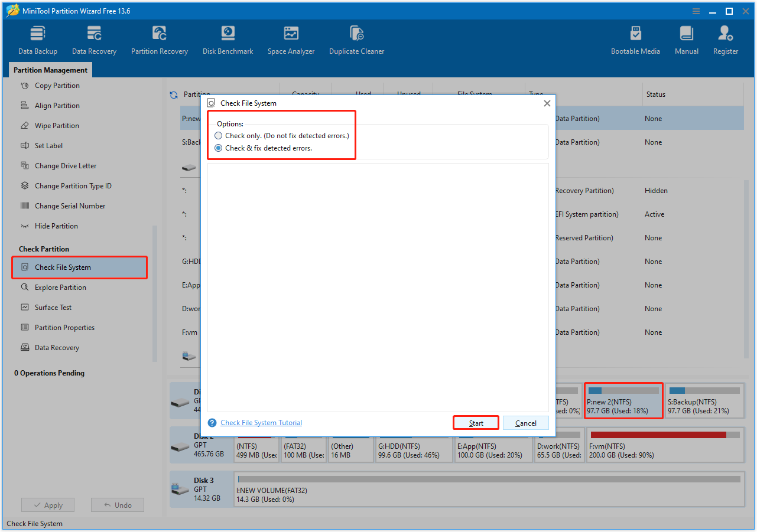Click the sidebar vertical scrollbar
The width and height of the screenshot is (757, 532).
[155, 293]
